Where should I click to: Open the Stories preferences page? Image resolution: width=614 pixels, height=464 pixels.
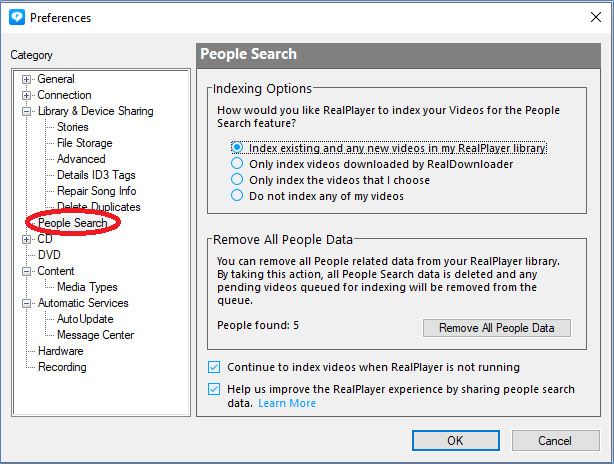[73, 127]
